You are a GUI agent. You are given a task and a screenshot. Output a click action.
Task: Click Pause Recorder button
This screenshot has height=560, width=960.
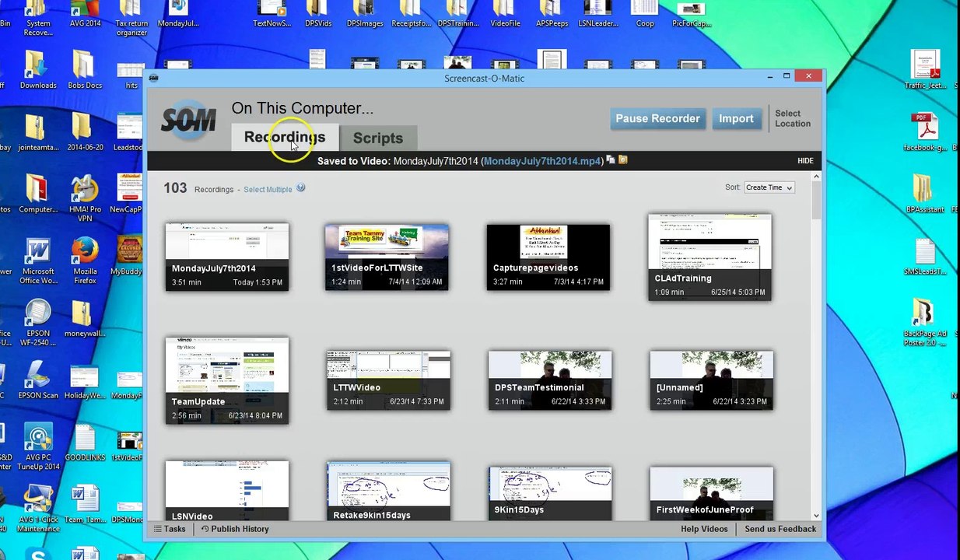coord(657,118)
